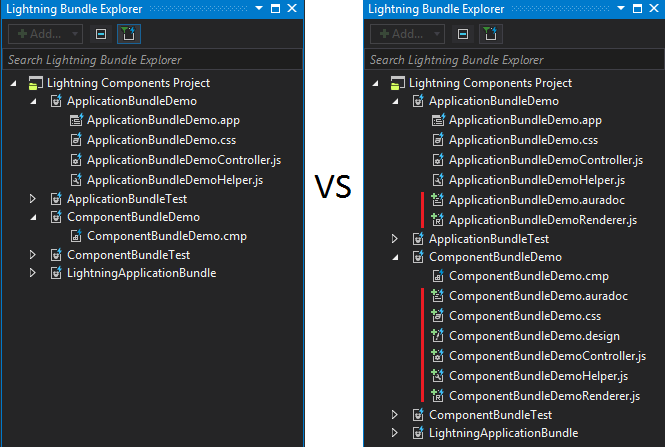Open left panel window position dropdown arrow

pos(260,9)
